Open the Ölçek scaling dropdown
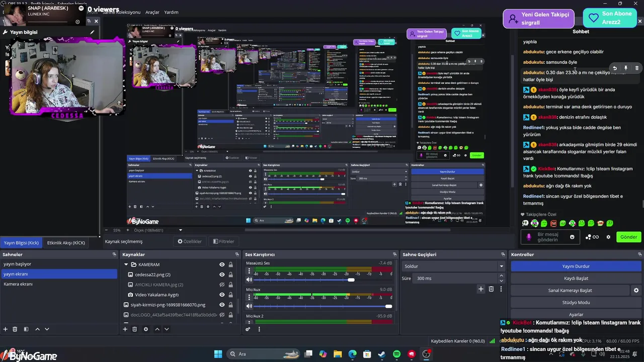Screen dimensions: 644x362 (158, 230)
